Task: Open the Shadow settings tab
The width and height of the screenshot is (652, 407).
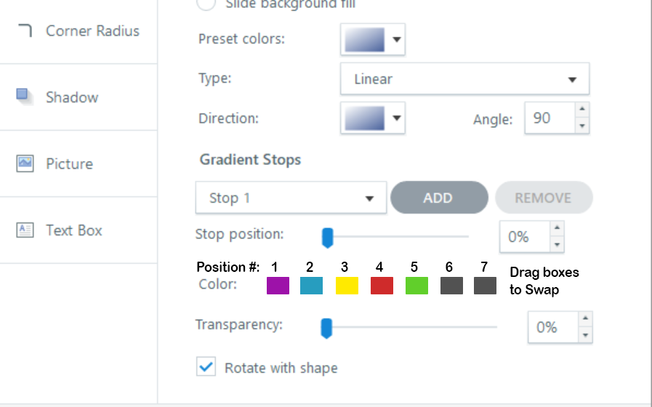Action: click(x=72, y=97)
